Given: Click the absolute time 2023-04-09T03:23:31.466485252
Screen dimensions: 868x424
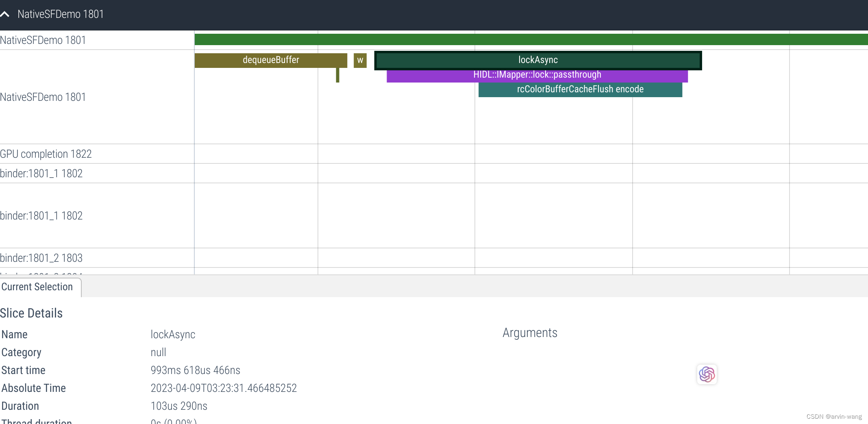Looking at the screenshot, I should pyautogui.click(x=224, y=388).
